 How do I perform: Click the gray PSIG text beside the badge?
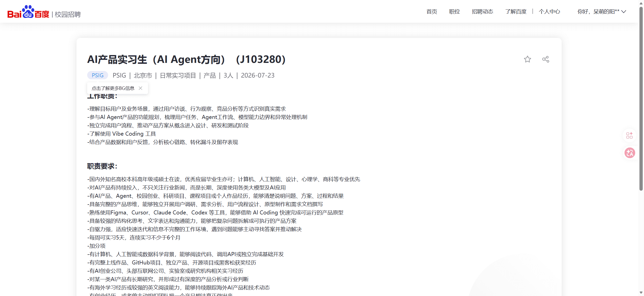(119, 76)
